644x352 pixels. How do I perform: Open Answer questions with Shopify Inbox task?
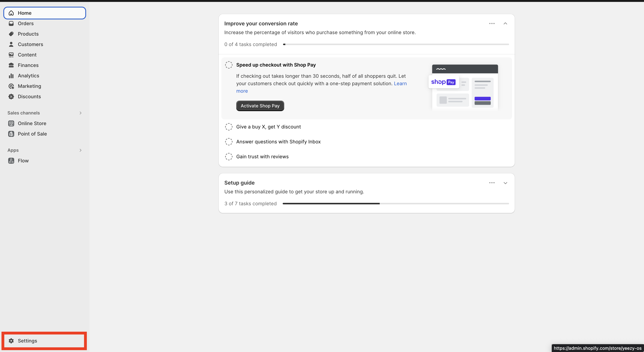[278, 142]
